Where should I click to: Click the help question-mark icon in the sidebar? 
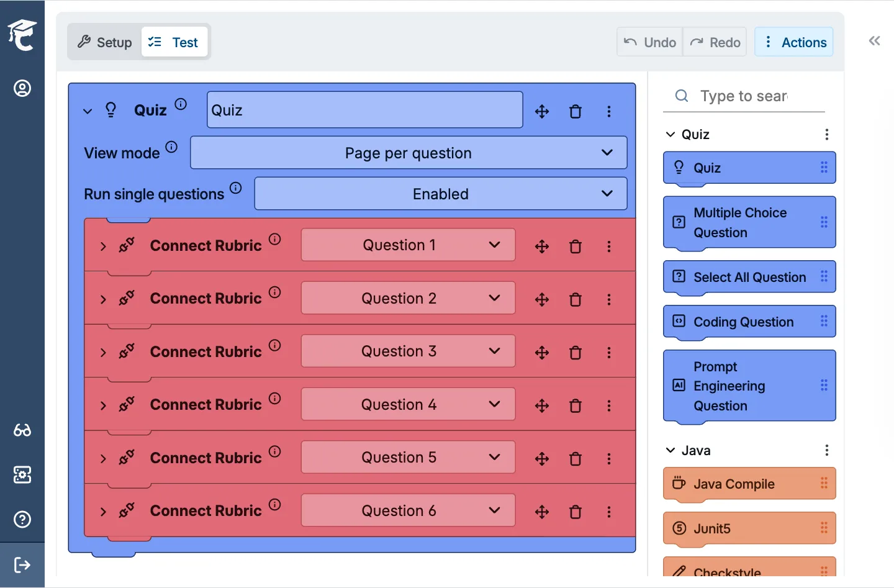pyautogui.click(x=22, y=520)
